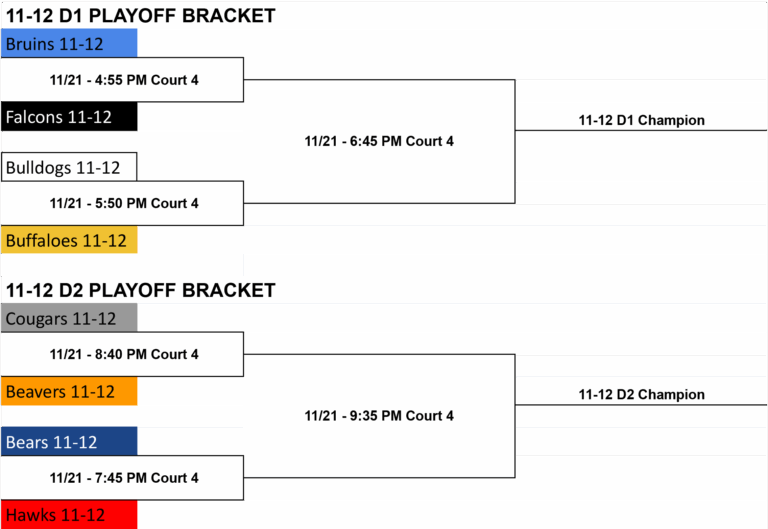Select the 11-12 D2 Champion label
The width and height of the screenshot is (768, 529).
click(642, 394)
